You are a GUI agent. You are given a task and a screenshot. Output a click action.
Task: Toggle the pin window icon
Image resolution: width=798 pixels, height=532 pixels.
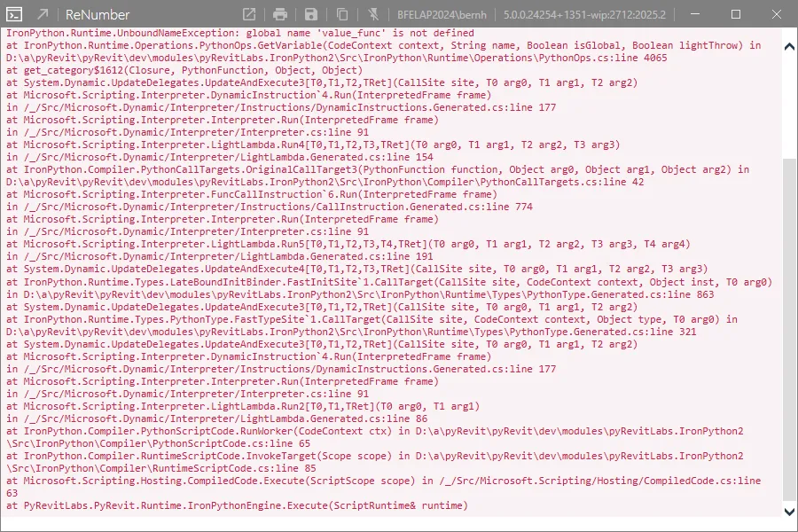coord(373,14)
